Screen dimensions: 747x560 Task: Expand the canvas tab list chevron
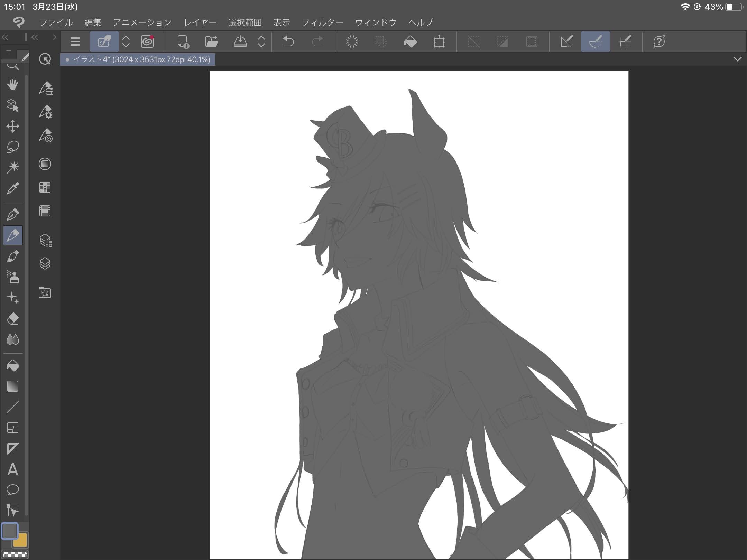coord(737,59)
